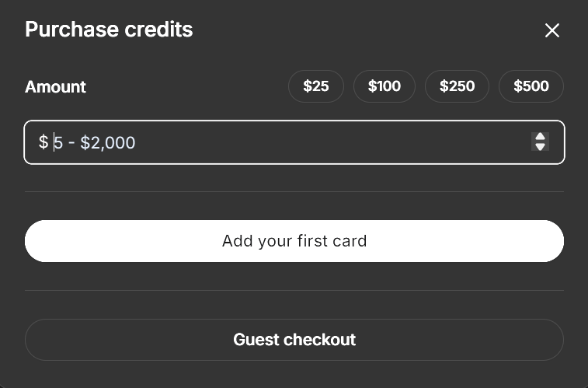Dismiss the dialog using the X icon
588x388 pixels.
click(x=552, y=30)
